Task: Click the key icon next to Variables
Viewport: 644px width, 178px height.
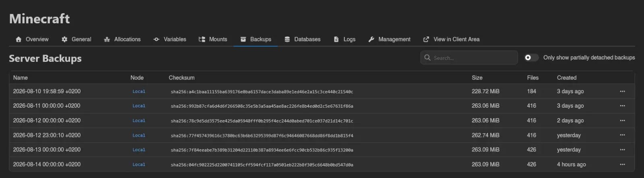Action: (x=157, y=39)
